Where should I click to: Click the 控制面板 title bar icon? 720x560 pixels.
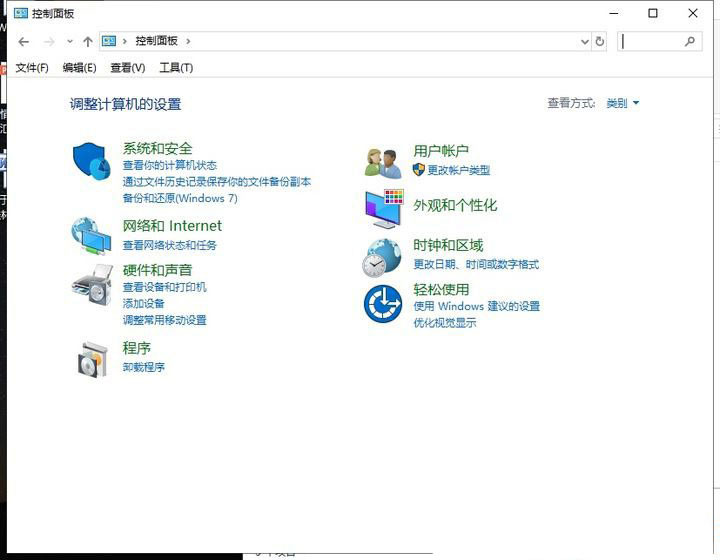[x=21, y=13]
